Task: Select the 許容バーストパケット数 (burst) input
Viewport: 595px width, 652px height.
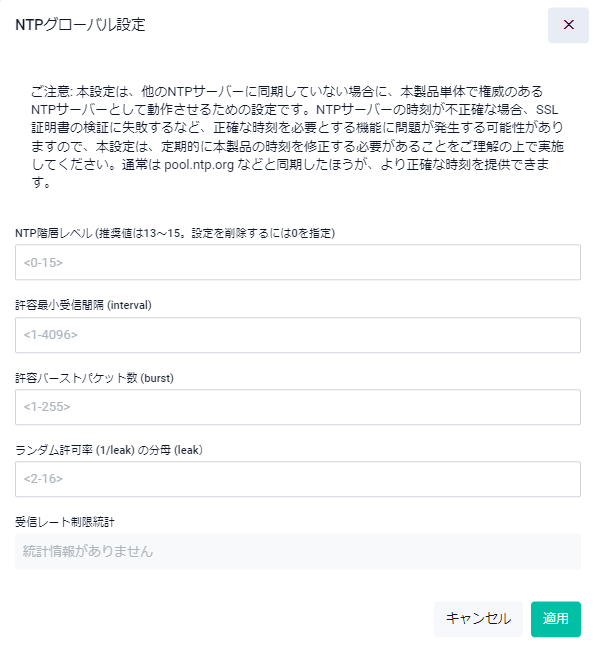Action: coord(298,407)
